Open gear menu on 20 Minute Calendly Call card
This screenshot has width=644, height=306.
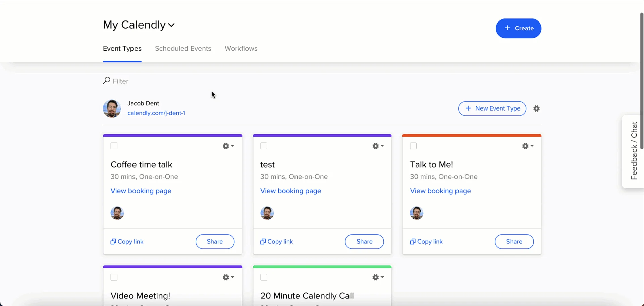pyautogui.click(x=378, y=277)
